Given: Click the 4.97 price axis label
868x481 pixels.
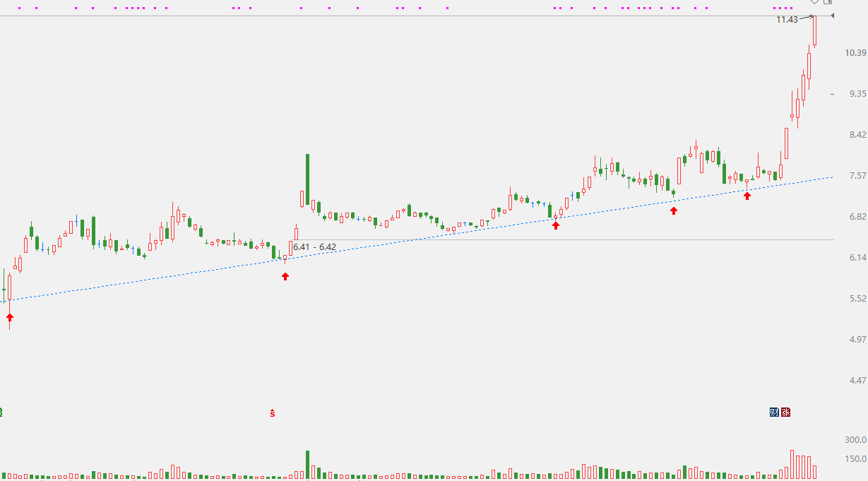Looking at the screenshot, I should 858,340.
